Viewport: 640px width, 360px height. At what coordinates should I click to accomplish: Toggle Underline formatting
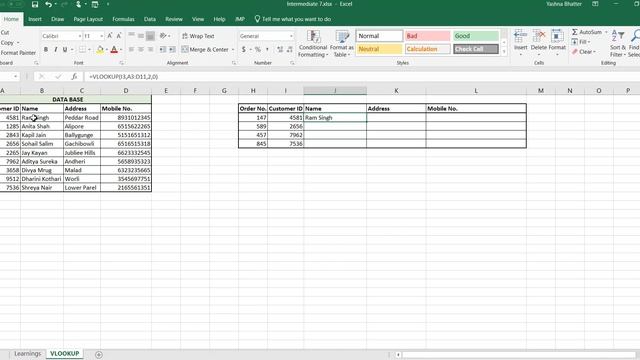coord(65,49)
